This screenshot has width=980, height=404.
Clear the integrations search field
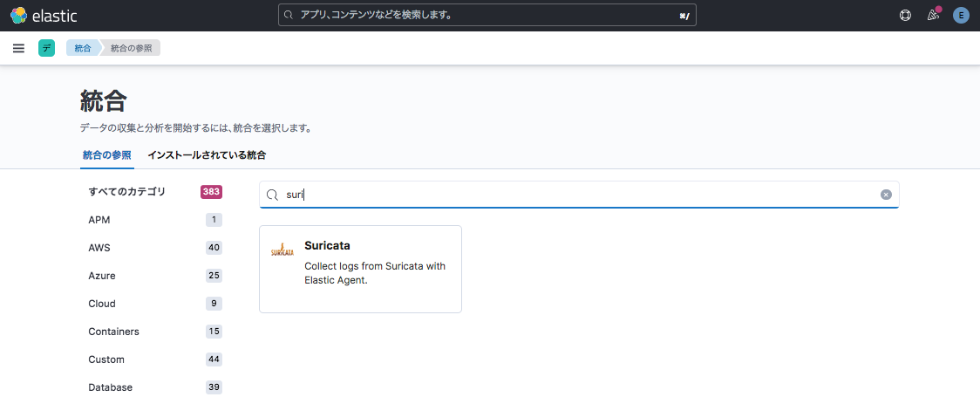click(886, 195)
